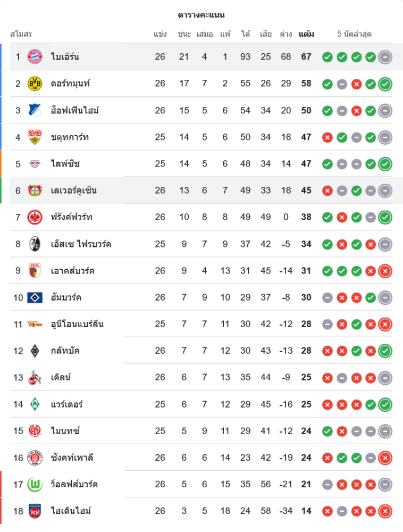Click Heidenheim's 14 points value
The height and width of the screenshot is (532, 403).
(306, 511)
